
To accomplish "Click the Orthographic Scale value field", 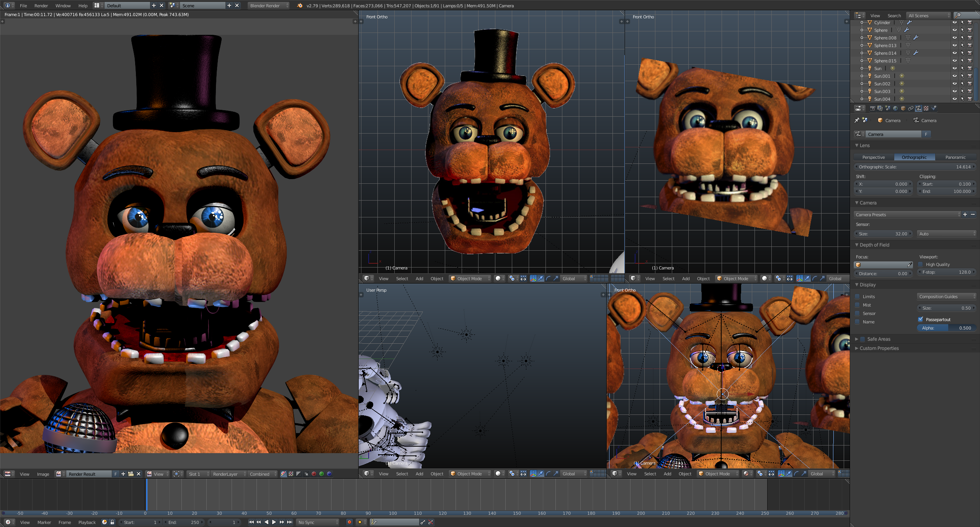I will (x=915, y=166).
